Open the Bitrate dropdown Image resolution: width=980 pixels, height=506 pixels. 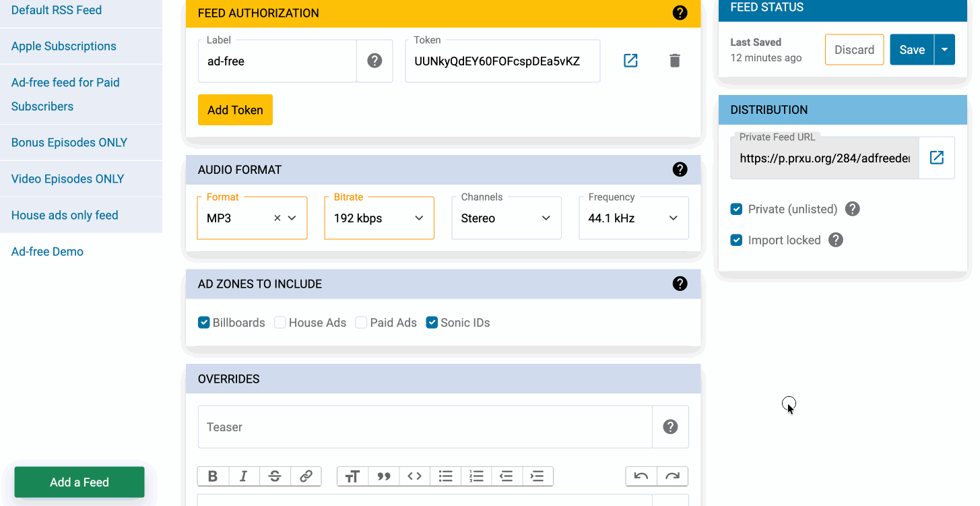click(x=379, y=218)
